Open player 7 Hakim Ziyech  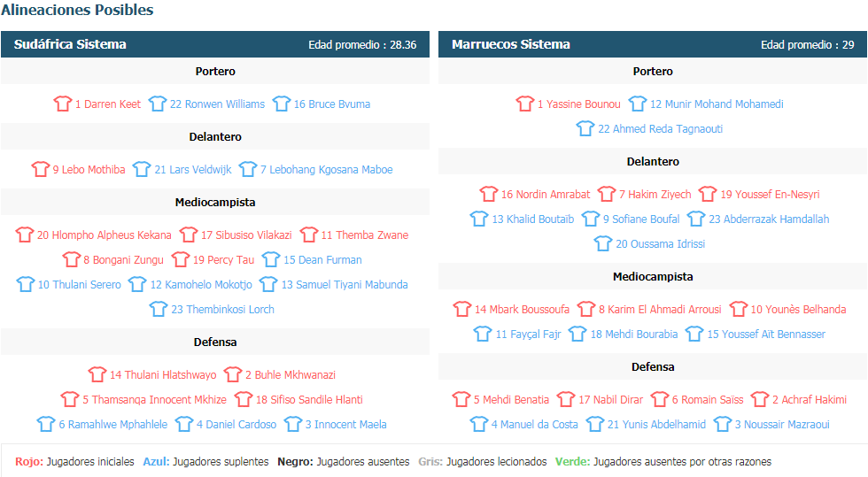tap(655, 194)
